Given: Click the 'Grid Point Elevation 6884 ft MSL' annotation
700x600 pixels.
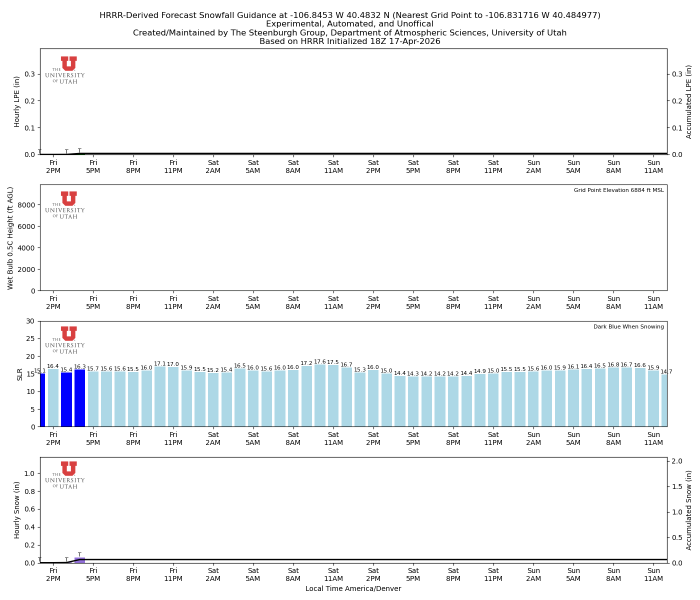Looking at the screenshot, I should point(618,190).
